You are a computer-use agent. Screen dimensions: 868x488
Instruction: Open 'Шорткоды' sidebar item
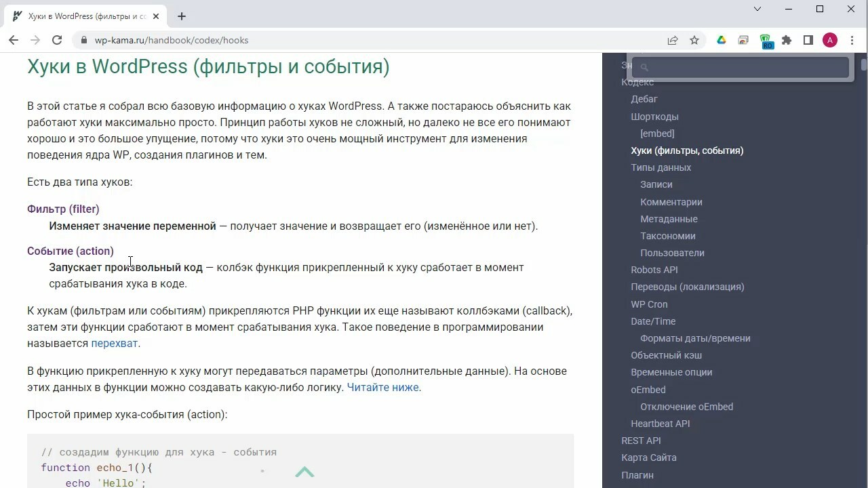pyautogui.click(x=654, y=117)
